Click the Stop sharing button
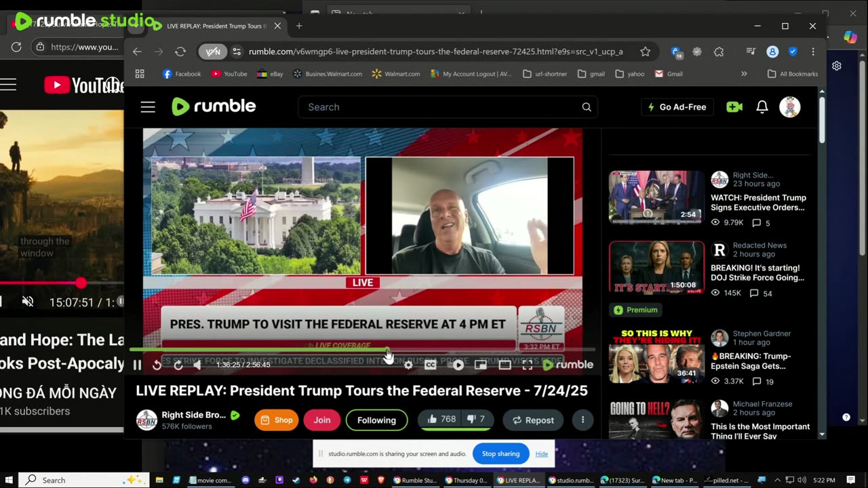This screenshot has width=868, height=488. [500, 453]
